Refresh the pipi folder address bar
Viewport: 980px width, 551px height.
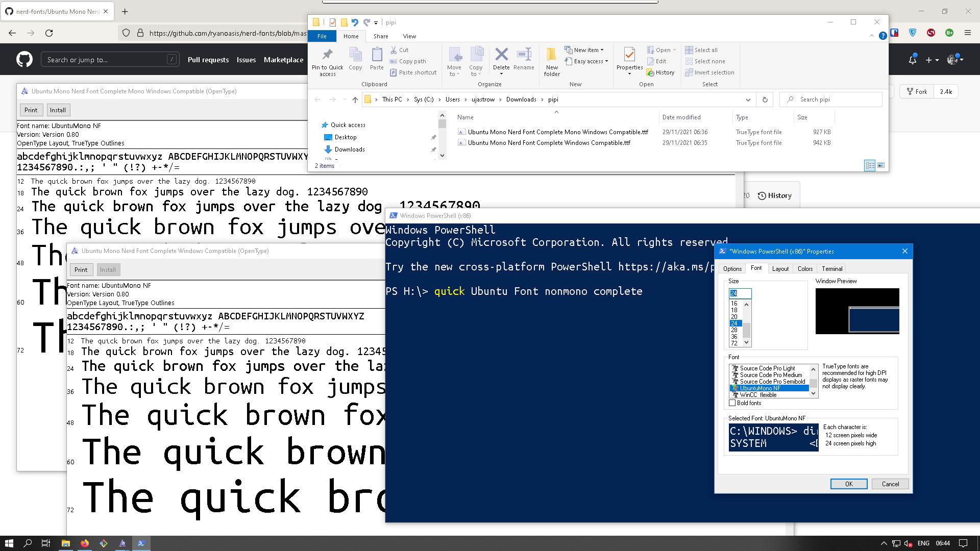pyautogui.click(x=765, y=99)
